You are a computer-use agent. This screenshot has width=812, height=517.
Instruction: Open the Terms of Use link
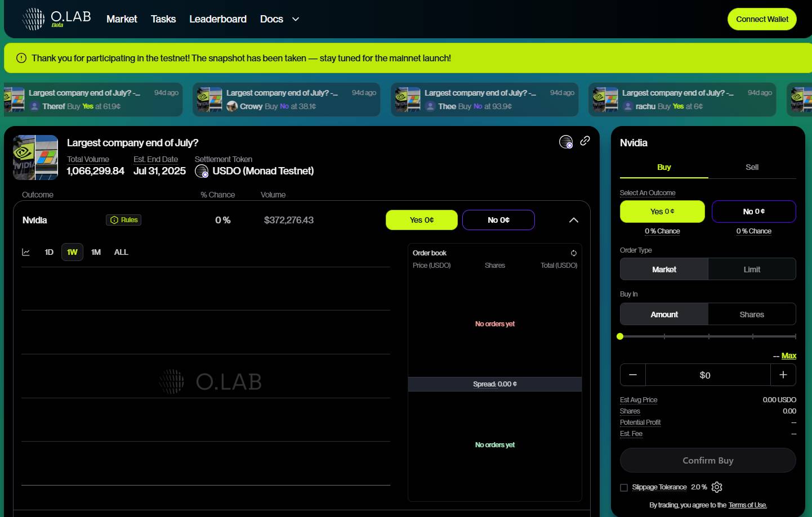(747, 505)
